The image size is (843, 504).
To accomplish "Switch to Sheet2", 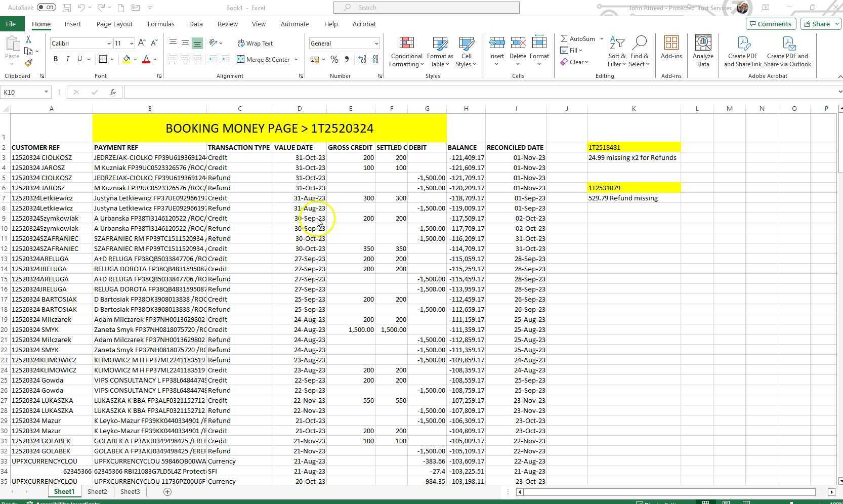I will [97, 491].
